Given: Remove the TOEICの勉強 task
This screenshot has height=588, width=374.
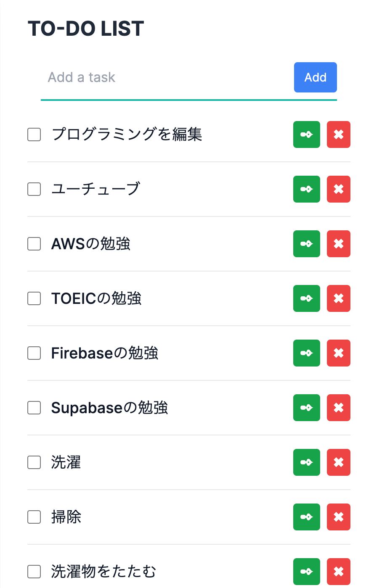Looking at the screenshot, I should pos(339,298).
